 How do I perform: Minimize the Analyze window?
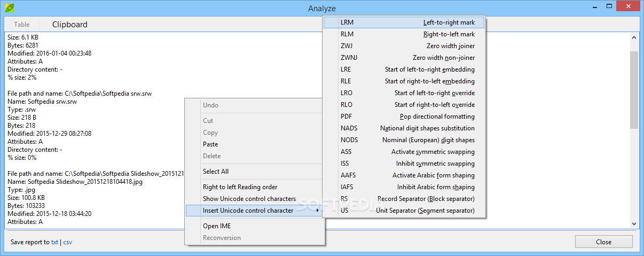click(594, 6)
